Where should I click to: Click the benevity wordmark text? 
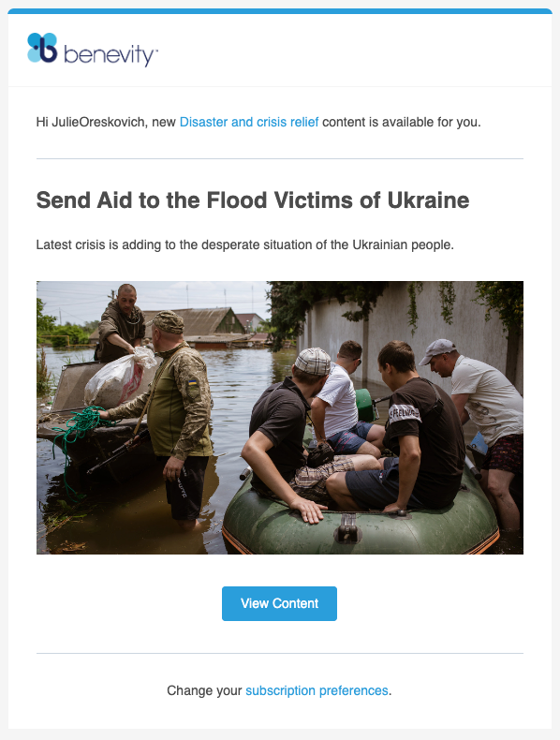(111, 55)
